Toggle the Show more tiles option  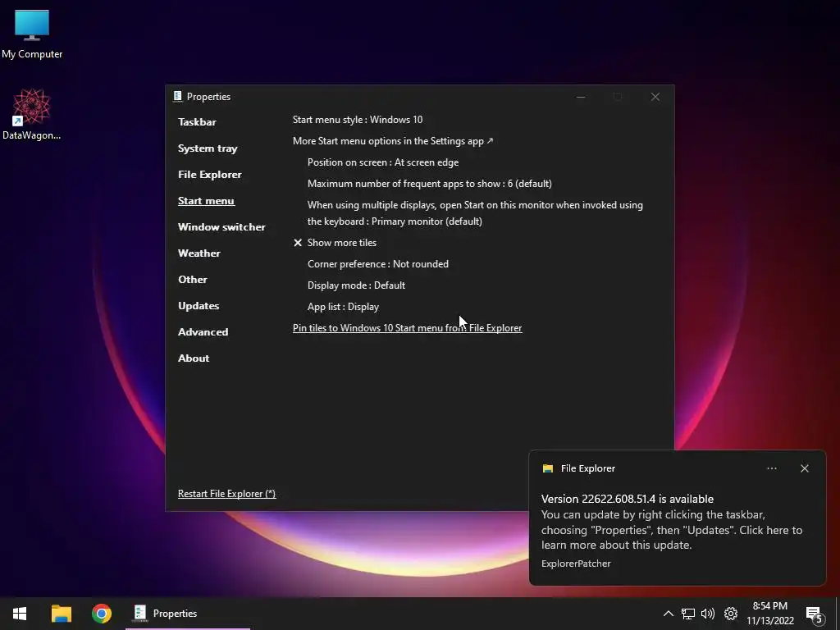click(335, 243)
